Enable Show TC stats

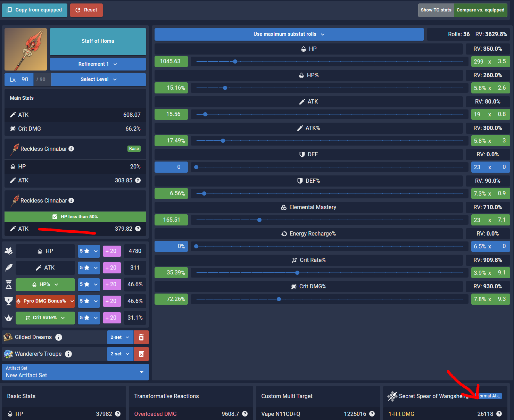tap(436, 10)
